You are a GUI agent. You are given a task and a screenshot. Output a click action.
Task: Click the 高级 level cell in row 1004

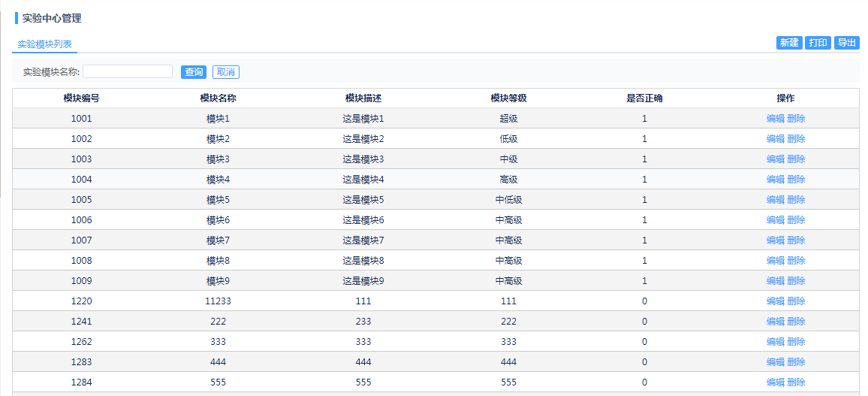click(x=508, y=180)
